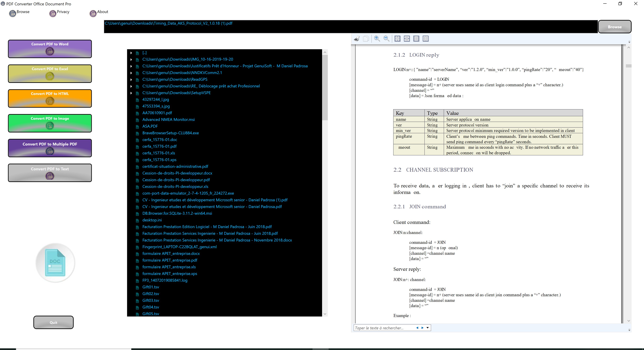Open search options dropdown arrow
Viewport: 644px width, 350px height.
pos(427,328)
